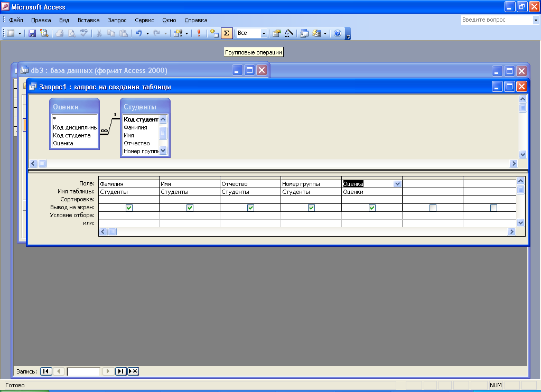Open the View mode dropdown arrow
Screen dimensions: 541x392
[x=20, y=33]
